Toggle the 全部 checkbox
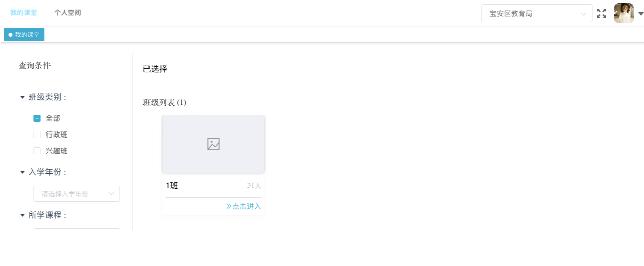644x266 pixels. point(37,118)
